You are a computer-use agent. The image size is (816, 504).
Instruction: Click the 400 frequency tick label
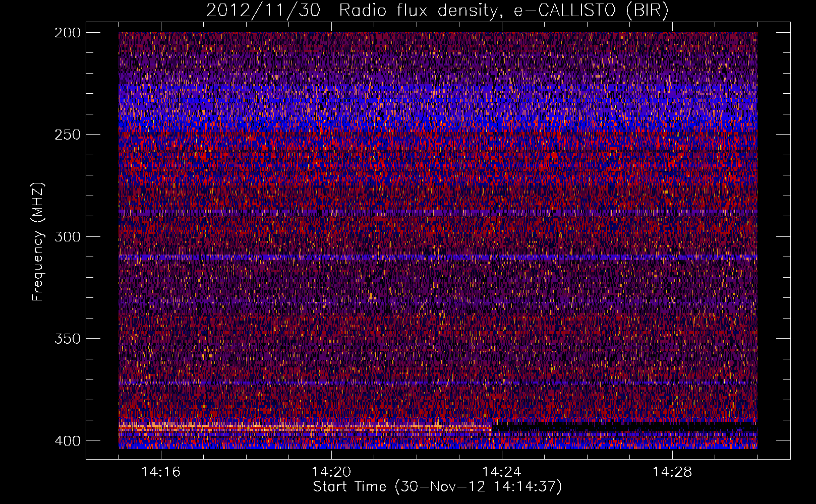(67, 440)
